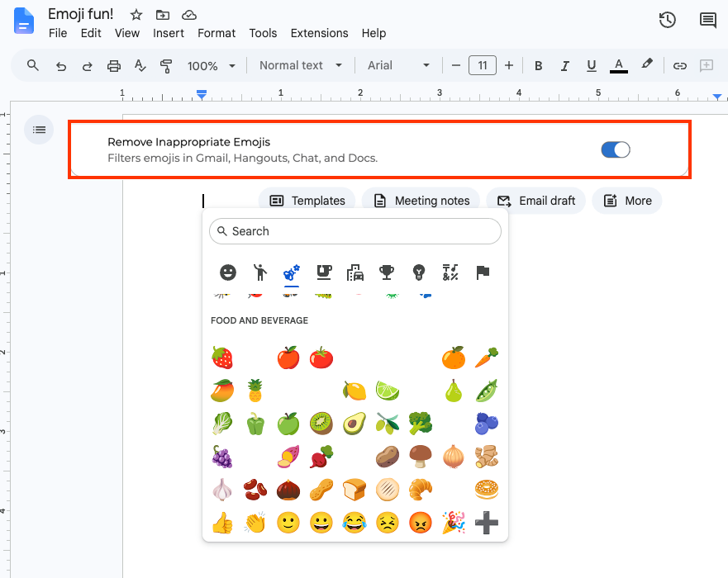Insert the croissant emoji
The height and width of the screenshot is (578, 728).
421,490
